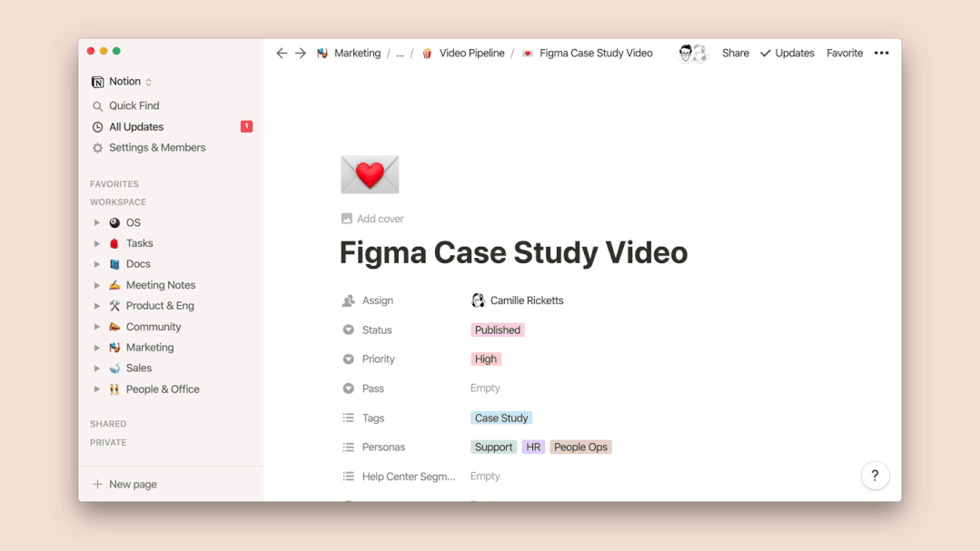Click the collapsed breadcrumb ellipsis
Viewport: 980px width, 551px height.
pos(400,54)
